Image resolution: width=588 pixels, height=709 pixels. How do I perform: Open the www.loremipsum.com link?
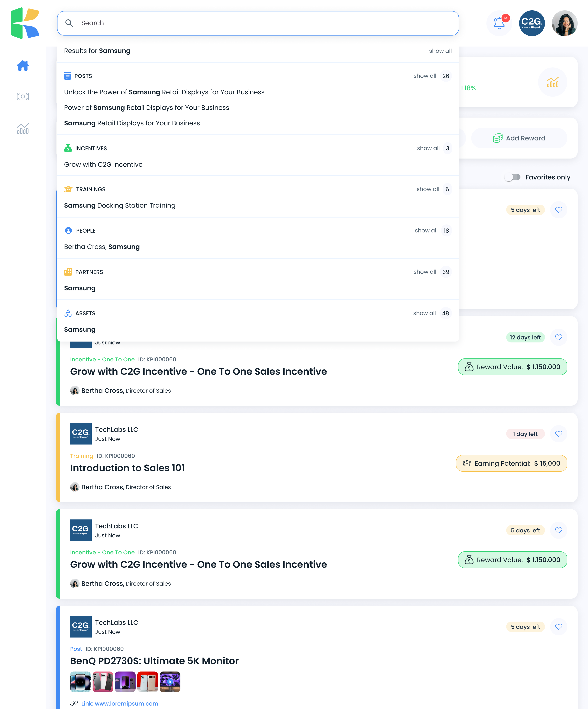120,703
